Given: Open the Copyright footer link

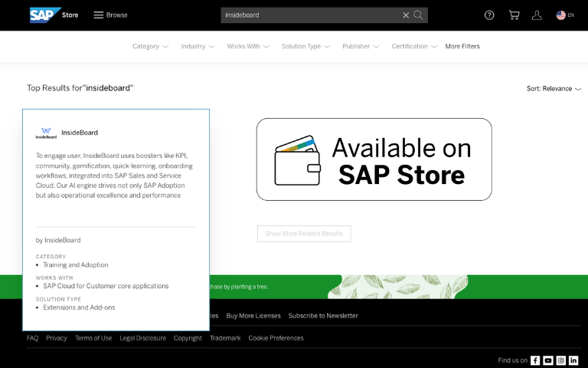Looking at the screenshot, I should click(x=188, y=338).
